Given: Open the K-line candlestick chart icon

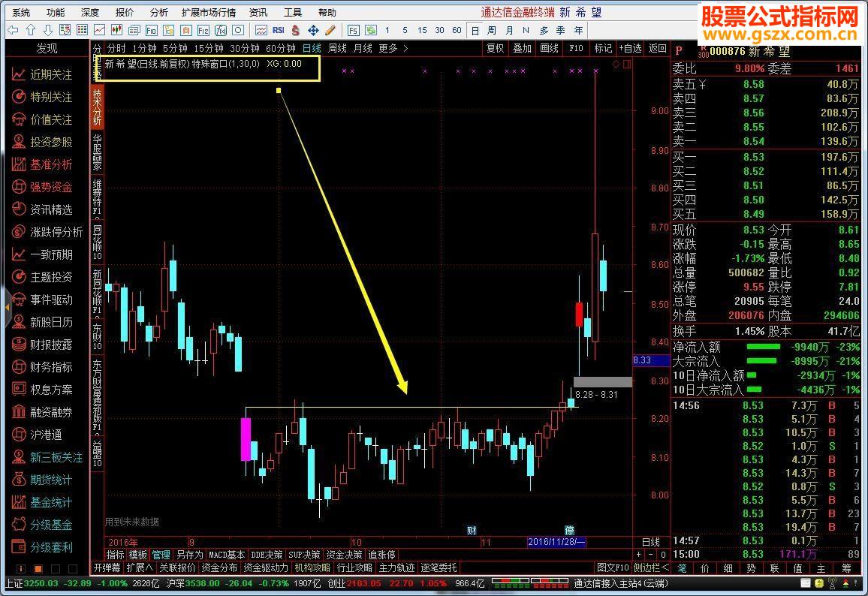Looking at the screenshot, I should tap(116, 31).
